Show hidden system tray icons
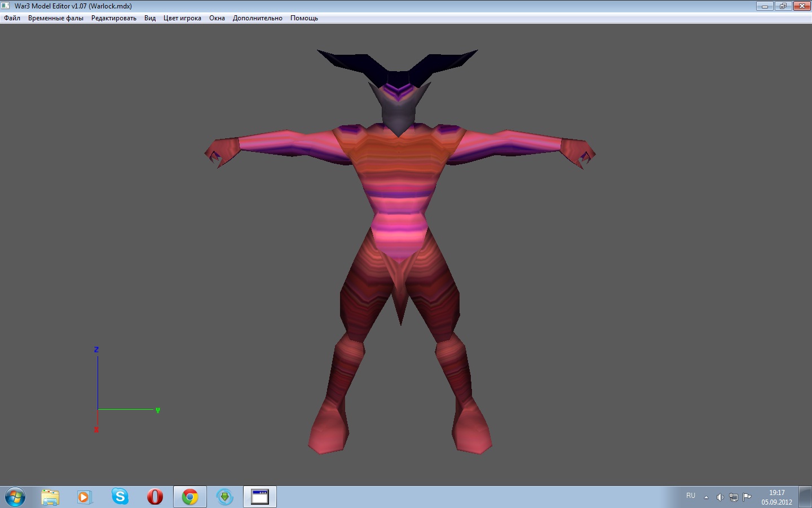The width and height of the screenshot is (812, 508). pos(706,497)
